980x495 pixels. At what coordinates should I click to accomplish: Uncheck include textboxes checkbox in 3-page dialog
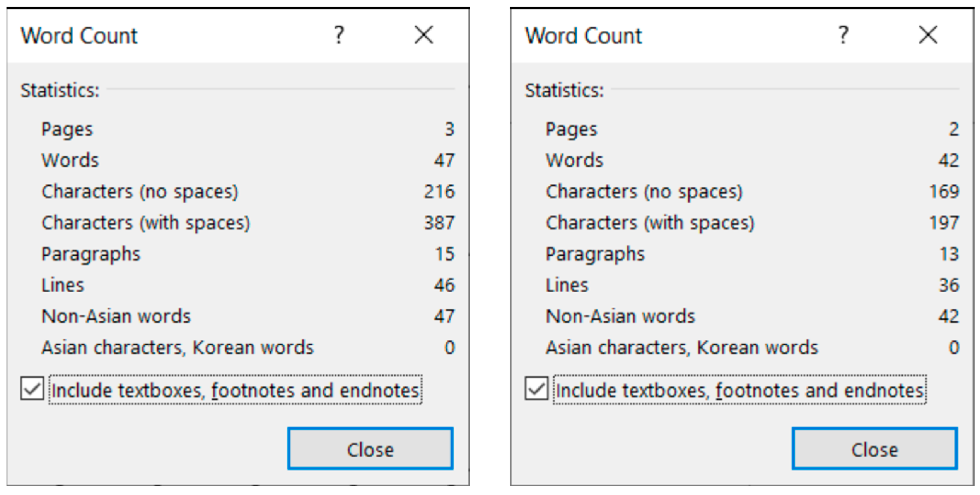[32, 389]
